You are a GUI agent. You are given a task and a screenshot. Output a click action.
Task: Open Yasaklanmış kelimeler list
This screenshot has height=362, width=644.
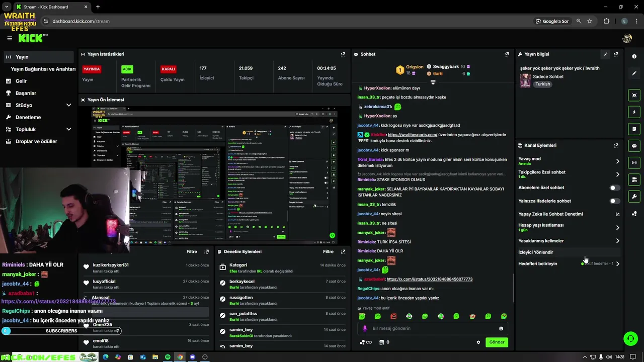(569, 241)
